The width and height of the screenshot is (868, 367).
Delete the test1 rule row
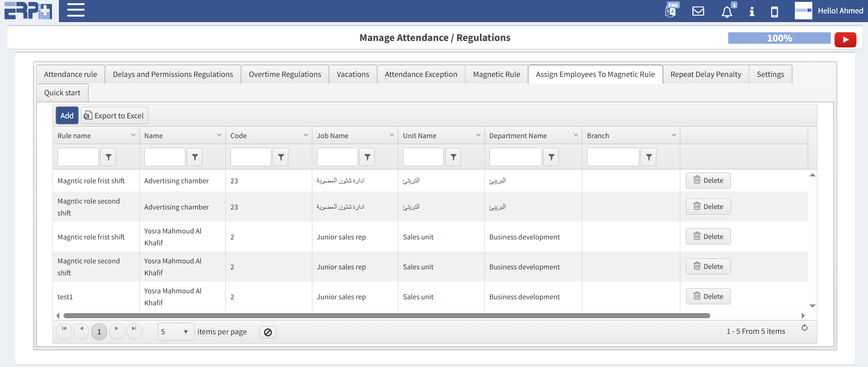click(708, 297)
